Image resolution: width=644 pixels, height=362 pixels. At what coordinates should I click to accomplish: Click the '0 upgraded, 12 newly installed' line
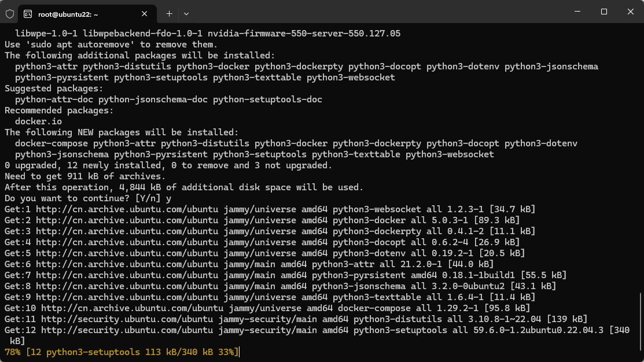pyautogui.click(x=168, y=165)
